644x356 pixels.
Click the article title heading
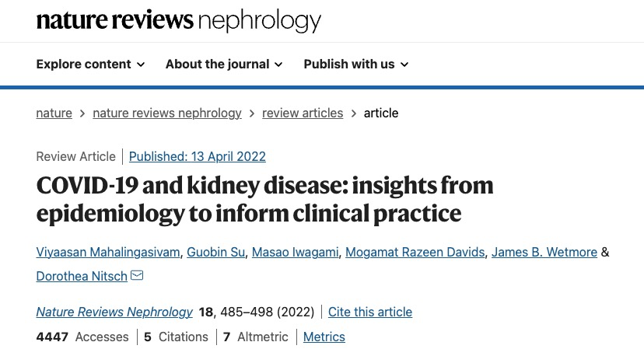pyautogui.click(x=264, y=199)
